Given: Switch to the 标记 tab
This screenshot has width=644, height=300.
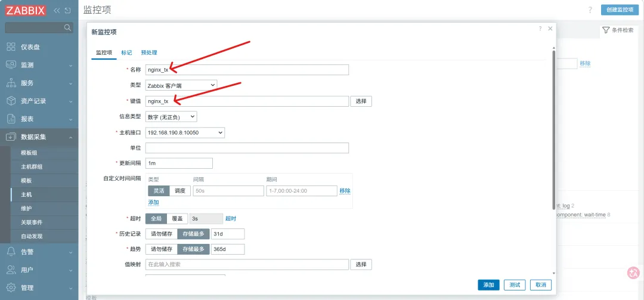Looking at the screenshot, I should click(x=126, y=52).
